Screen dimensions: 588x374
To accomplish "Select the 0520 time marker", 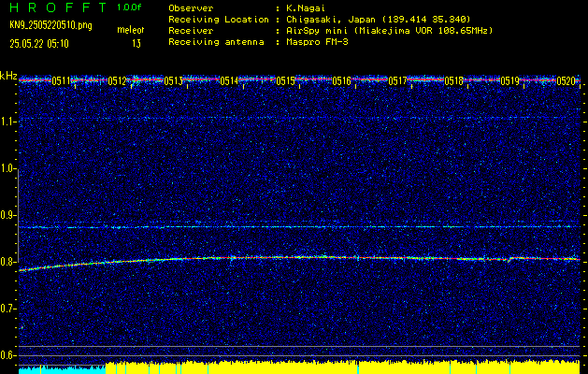I will click(566, 81).
